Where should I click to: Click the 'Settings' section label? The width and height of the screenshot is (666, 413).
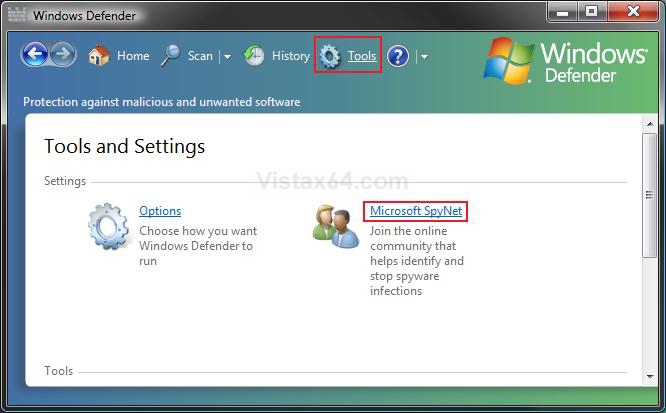pos(65,181)
